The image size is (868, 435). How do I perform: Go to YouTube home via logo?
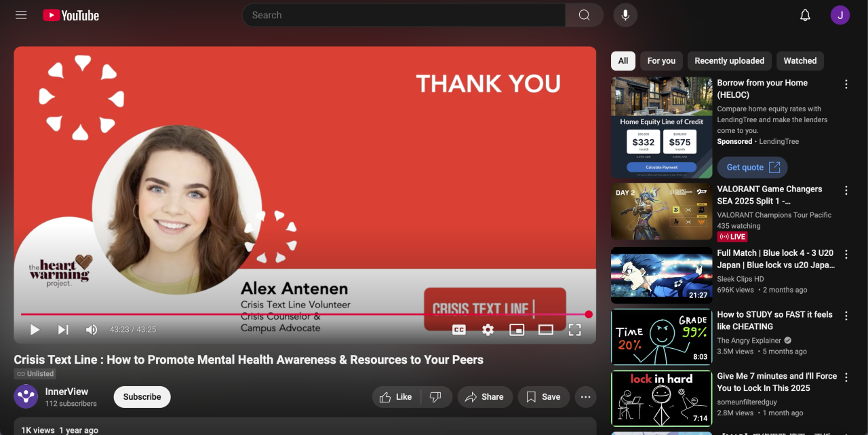(x=71, y=15)
